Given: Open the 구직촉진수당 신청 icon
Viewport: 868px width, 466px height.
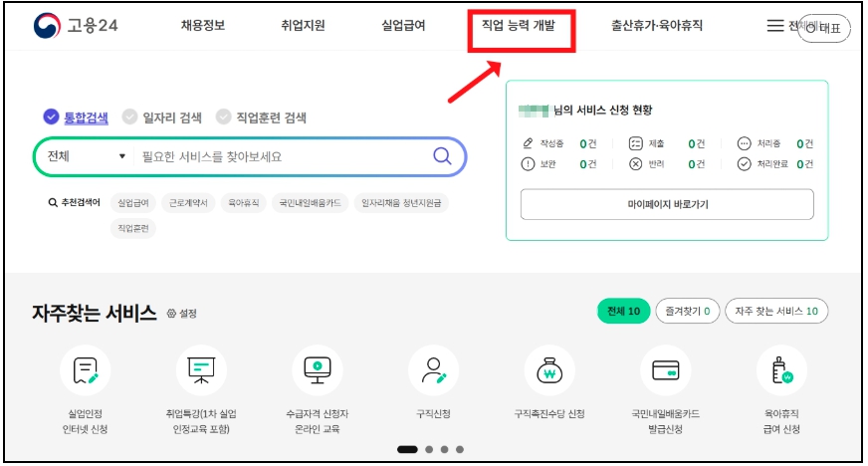Looking at the screenshot, I should tap(549, 370).
